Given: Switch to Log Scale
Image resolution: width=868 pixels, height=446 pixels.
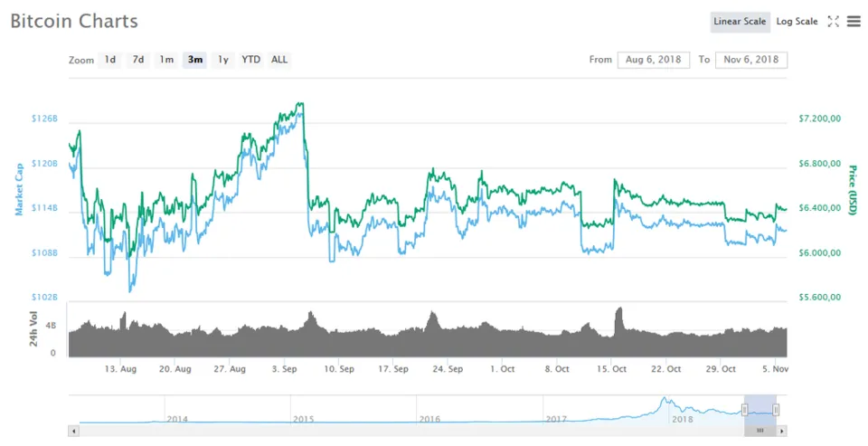Looking at the screenshot, I should pos(797,22).
